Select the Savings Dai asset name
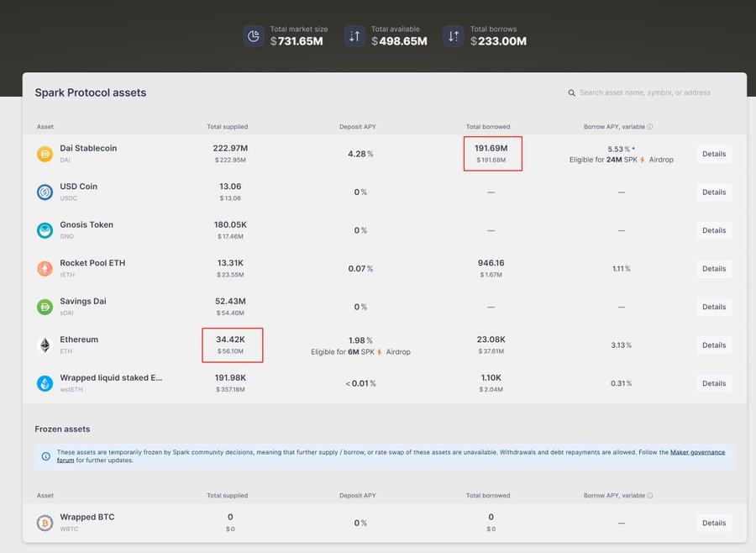The height and width of the screenshot is (553, 756). (x=83, y=301)
